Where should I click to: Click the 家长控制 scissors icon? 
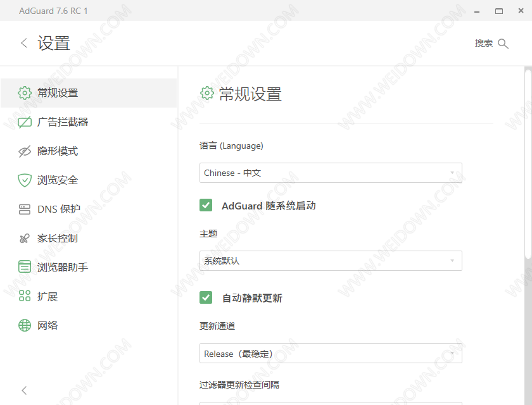tap(25, 239)
